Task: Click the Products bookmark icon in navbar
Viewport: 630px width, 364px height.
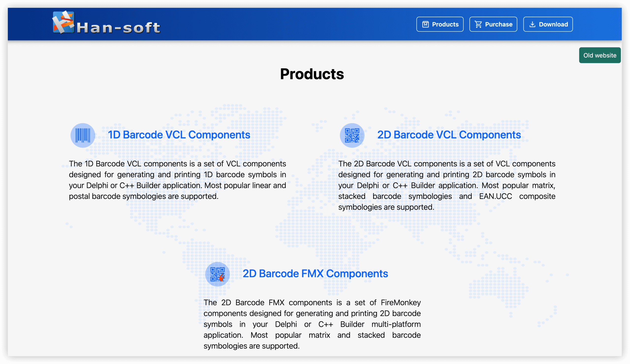Action: pyautogui.click(x=426, y=24)
